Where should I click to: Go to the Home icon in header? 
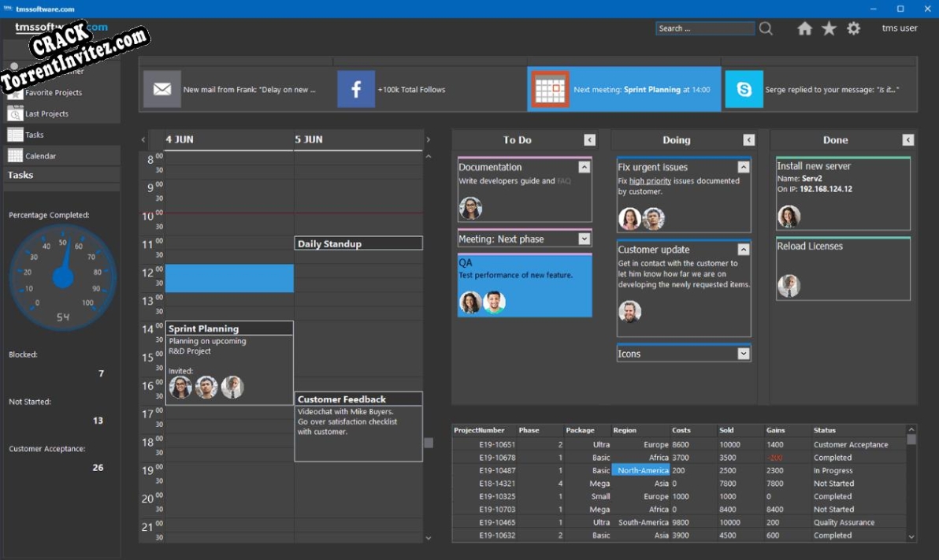(804, 29)
